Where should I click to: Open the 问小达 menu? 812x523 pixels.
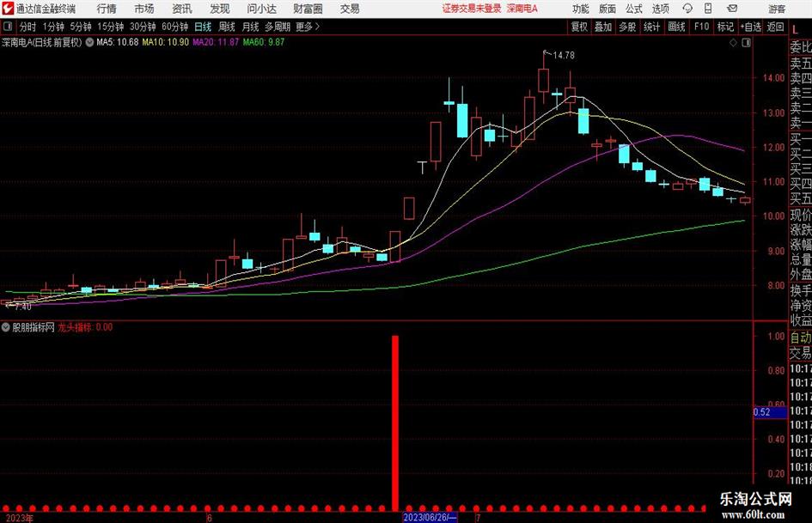click(261, 9)
